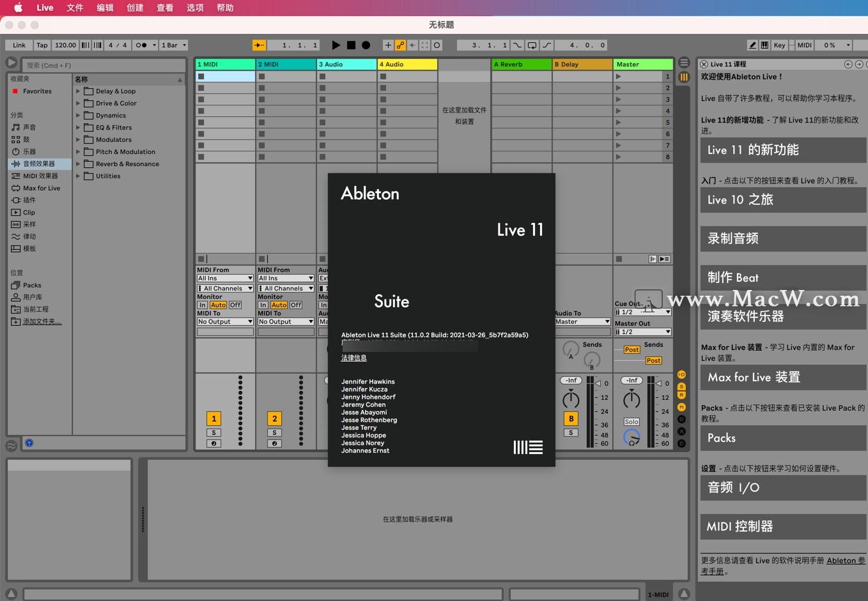Open the 选项 menu
This screenshot has width=868, height=601.
pyautogui.click(x=196, y=8)
